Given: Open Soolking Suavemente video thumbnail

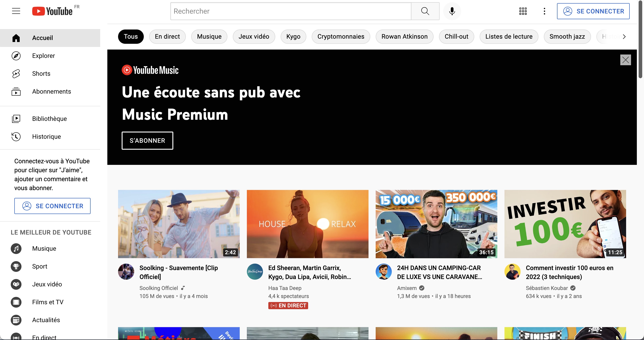Looking at the screenshot, I should pos(179,224).
